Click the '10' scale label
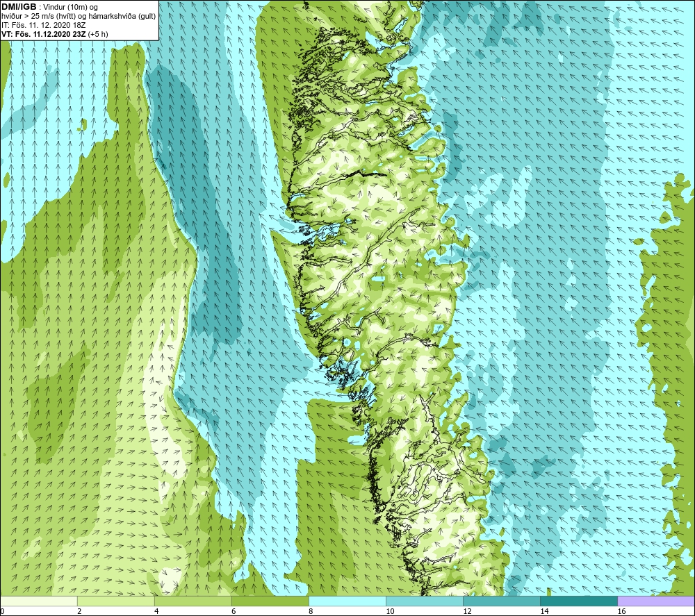The width and height of the screenshot is (695, 616). click(x=390, y=612)
